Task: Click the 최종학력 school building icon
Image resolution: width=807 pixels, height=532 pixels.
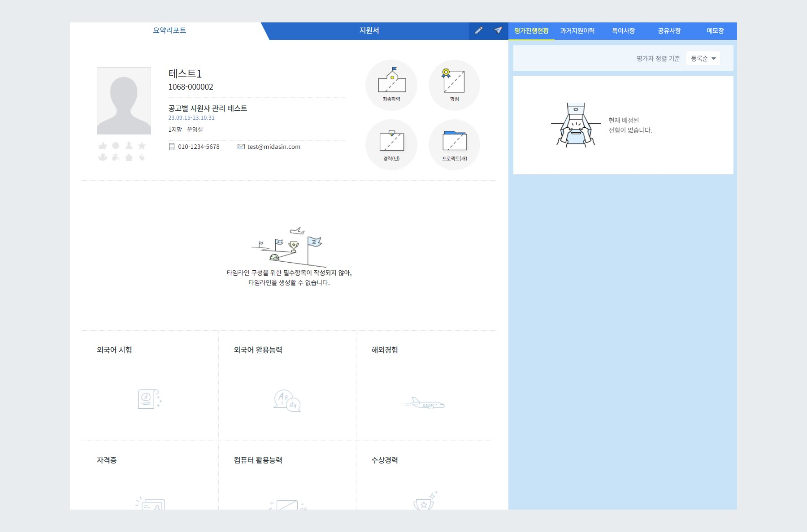Action: click(391, 80)
